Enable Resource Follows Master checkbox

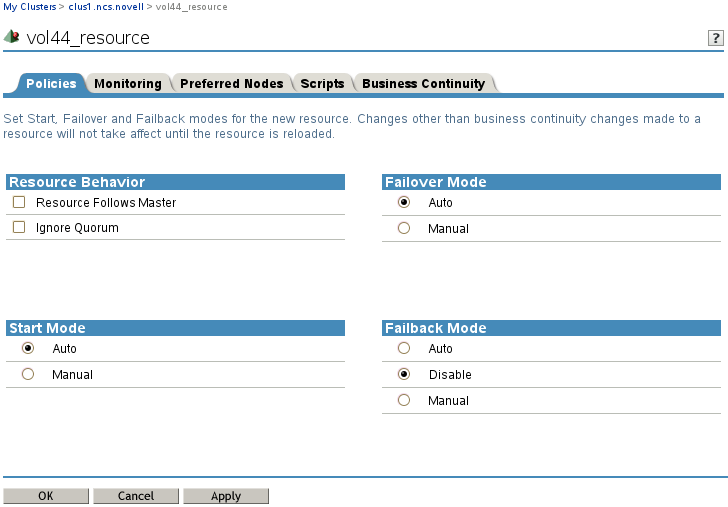tap(19, 202)
